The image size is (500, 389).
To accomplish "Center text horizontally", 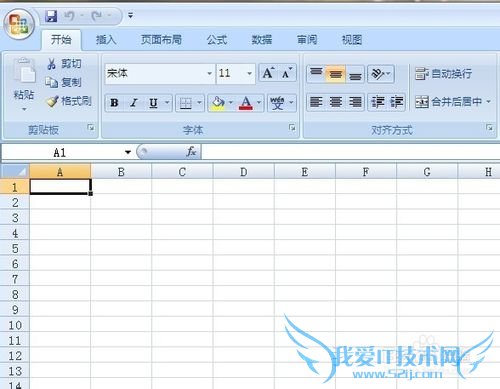I will point(336,102).
